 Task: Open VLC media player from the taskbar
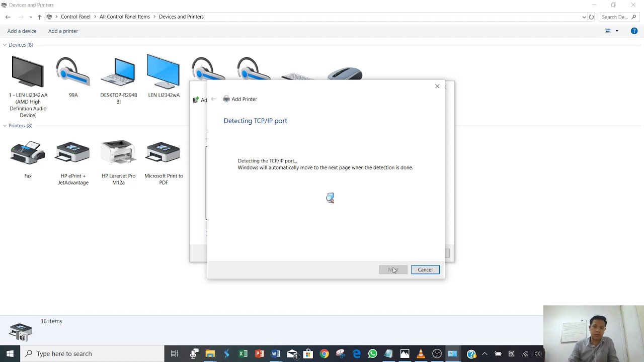click(421, 353)
